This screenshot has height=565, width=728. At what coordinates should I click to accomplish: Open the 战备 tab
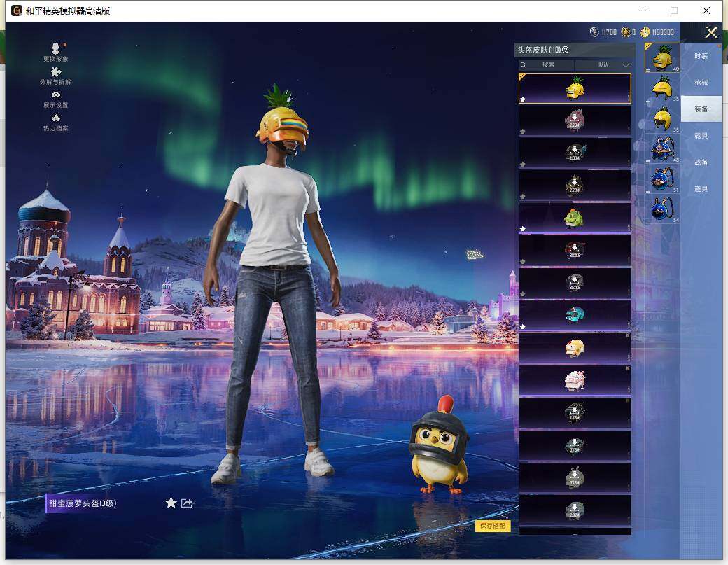(701, 162)
